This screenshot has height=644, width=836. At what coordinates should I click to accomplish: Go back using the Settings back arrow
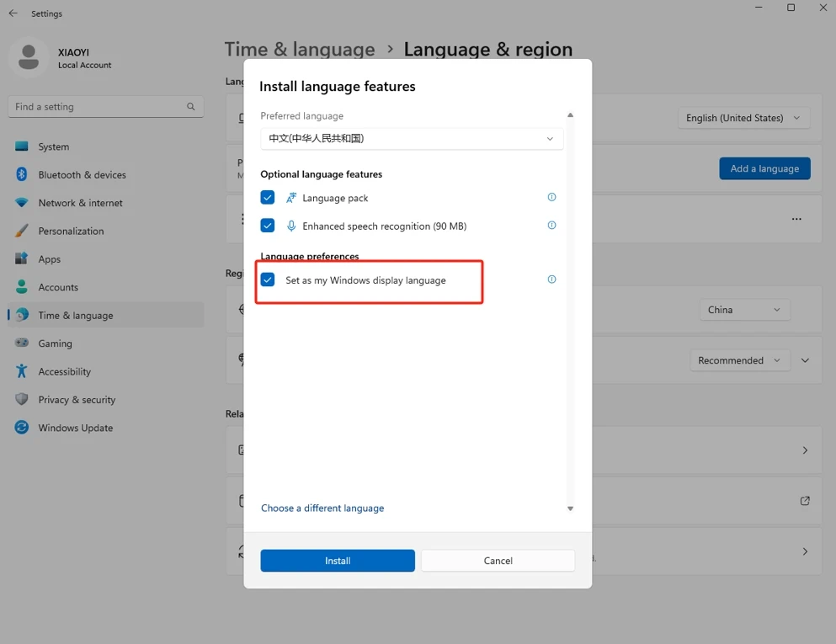13,13
